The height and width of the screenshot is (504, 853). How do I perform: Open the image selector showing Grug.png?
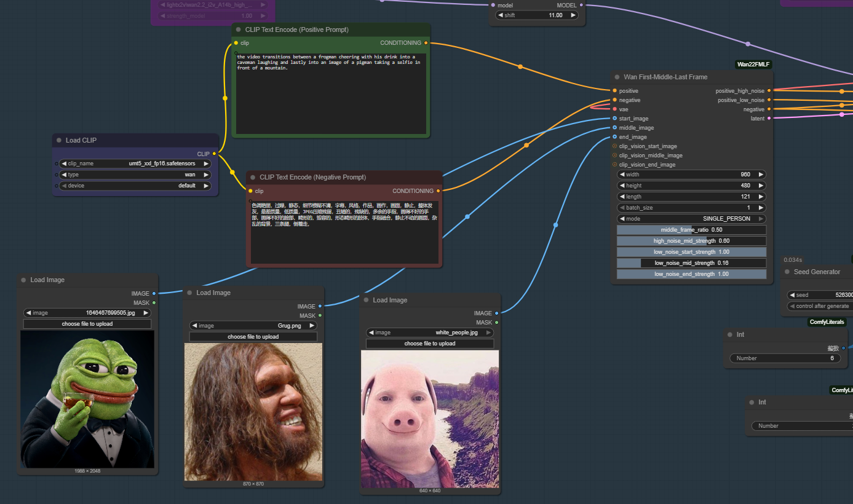[x=253, y=326]
